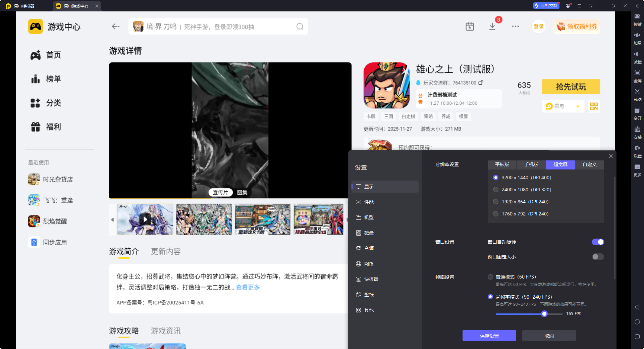The height and width of the screenshot is (349, 644).
Task: Open 查看更多 to read full description
Action: pyautogui.click(x=247, y=288)
